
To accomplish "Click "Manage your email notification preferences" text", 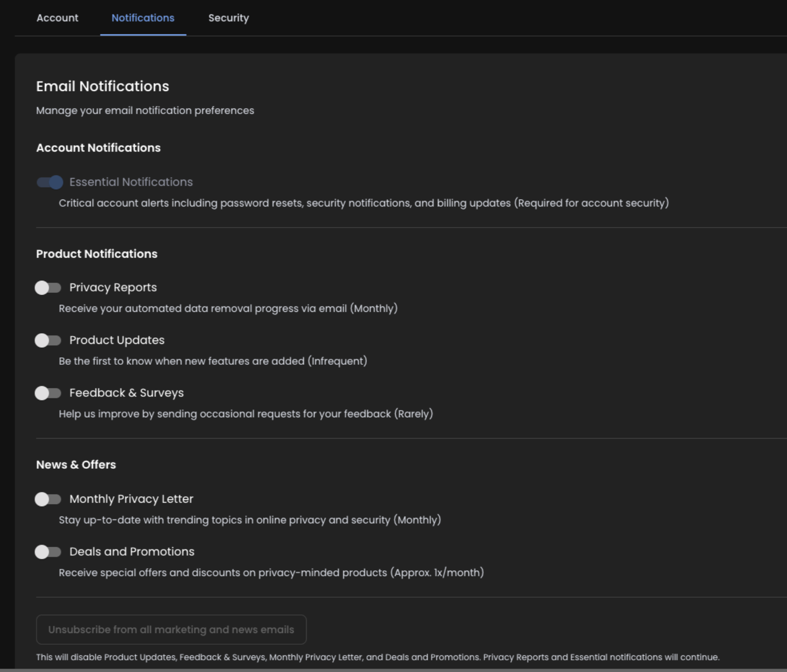I will [x=145, y=110].
